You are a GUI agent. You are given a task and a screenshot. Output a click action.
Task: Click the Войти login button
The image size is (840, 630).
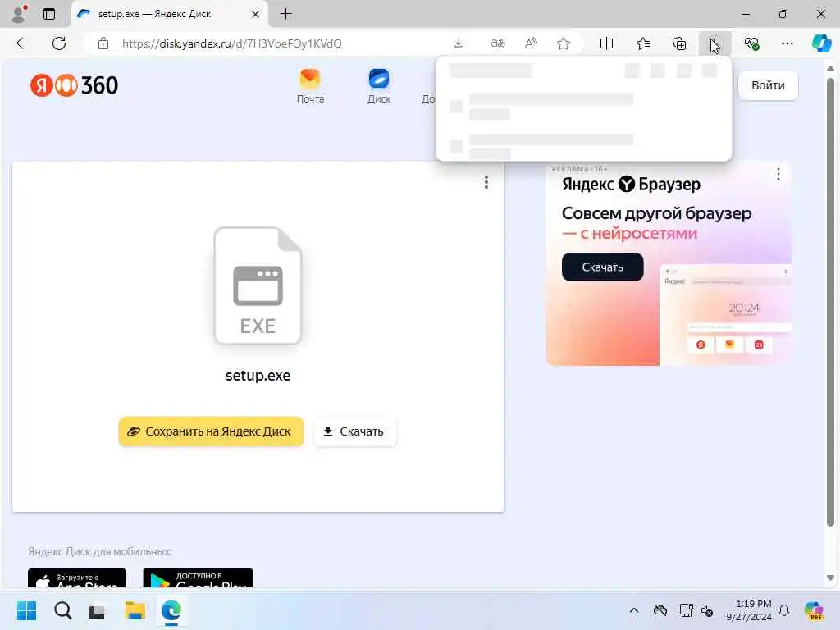click(768, 85)
